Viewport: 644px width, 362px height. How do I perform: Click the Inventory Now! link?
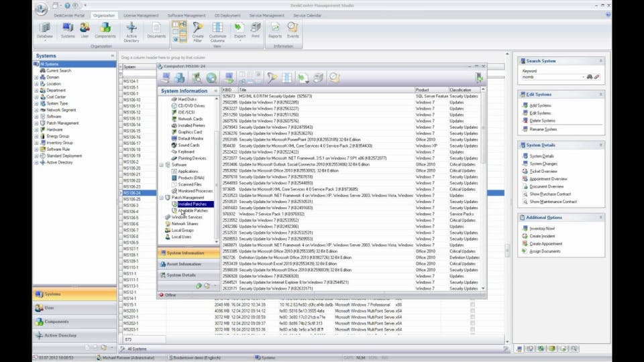click(x=542, y=229)
